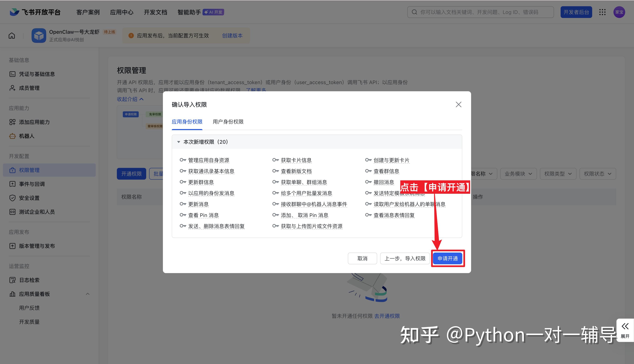Image resolution: width=634 pixels, height=364 pixels.
Task: Open the 权限状态 filter dropdown
Action: (597, 174)
